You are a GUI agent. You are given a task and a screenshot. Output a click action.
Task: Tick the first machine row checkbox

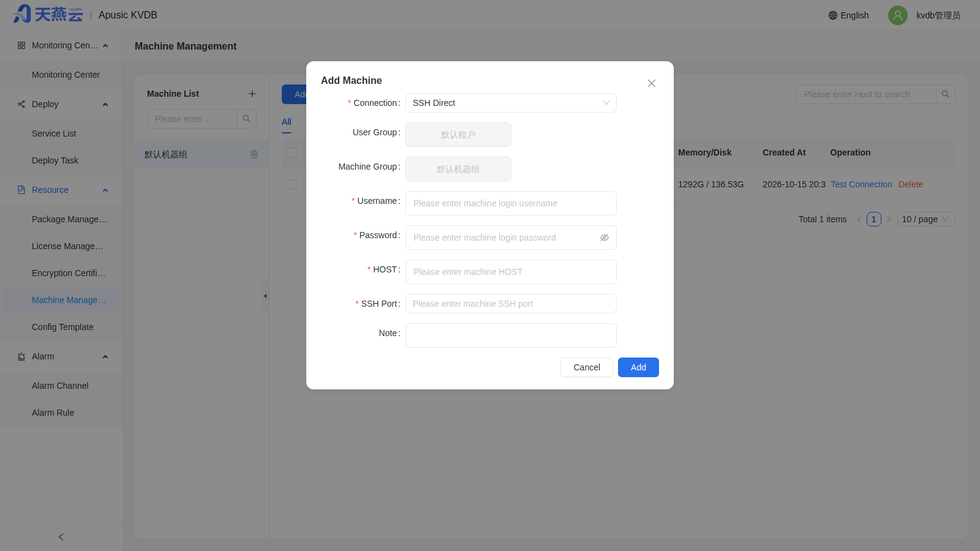tap(292, 184)
